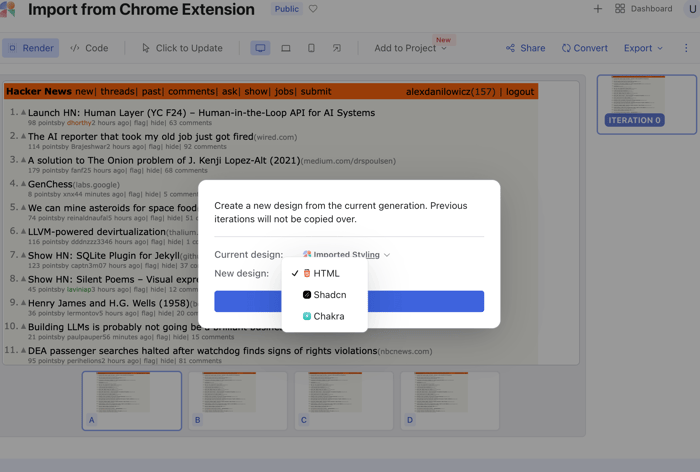Choose Chakra as the new design

coord(325,316)
